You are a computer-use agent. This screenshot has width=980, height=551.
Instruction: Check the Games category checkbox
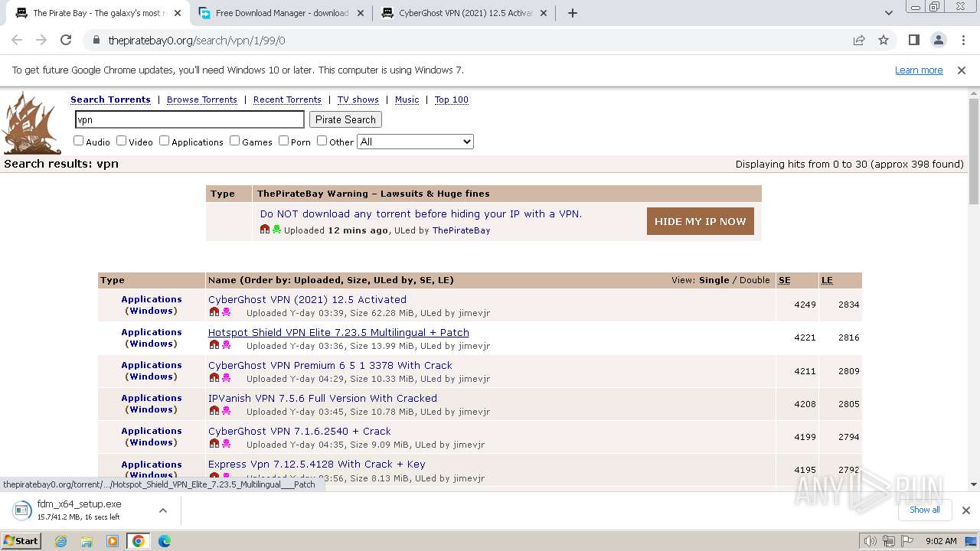234,141
